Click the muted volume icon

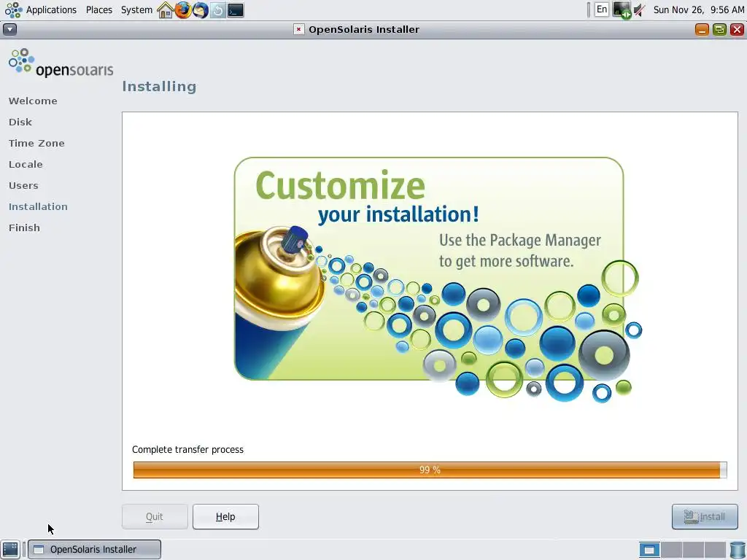coord(639,10)
